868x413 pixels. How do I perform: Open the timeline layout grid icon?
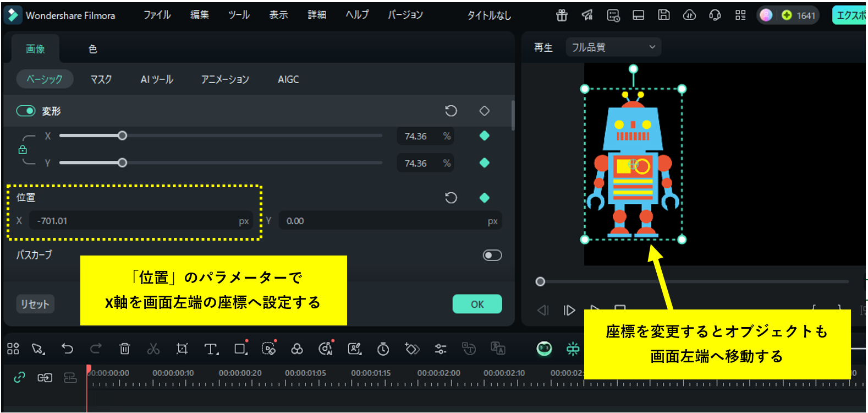click(x=13, y=349)
